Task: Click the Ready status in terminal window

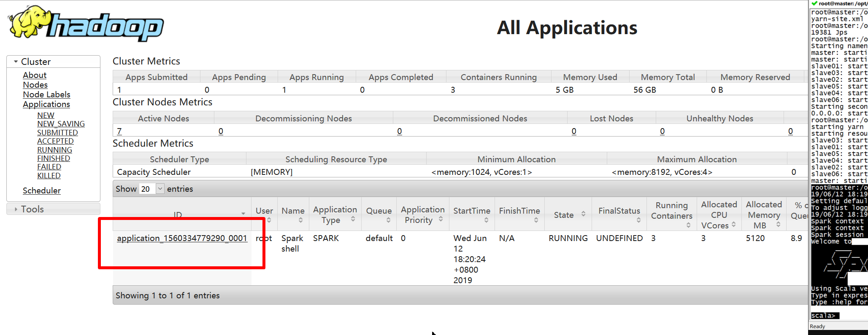Action: point(817,326)
